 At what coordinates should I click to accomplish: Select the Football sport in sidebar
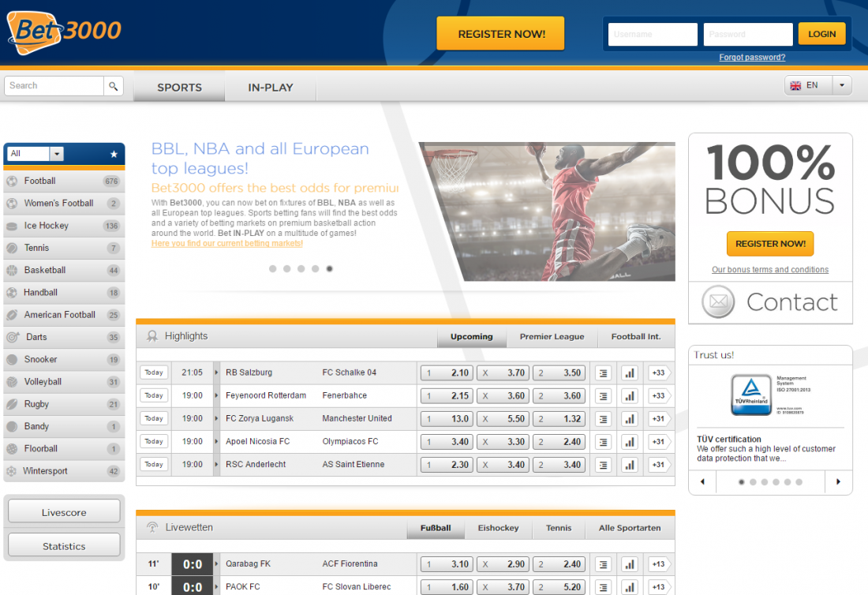tap(64, 181)
